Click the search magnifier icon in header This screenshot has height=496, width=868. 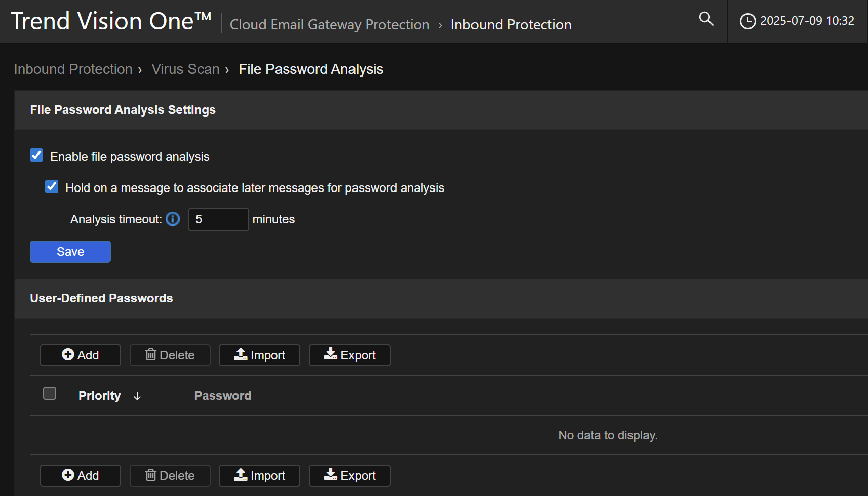point(706,19)
